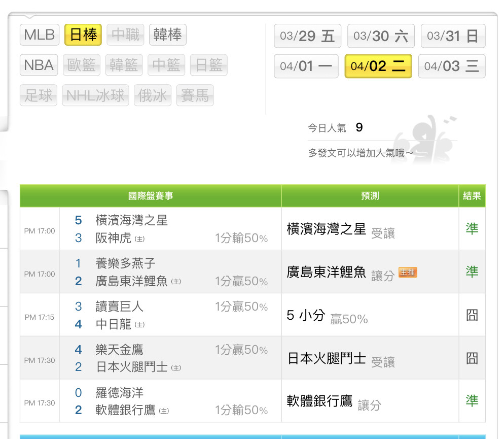Jump to the 04/03 三 date
The height and width of the screenshot is (439, 504).
[x=451, y=66]
